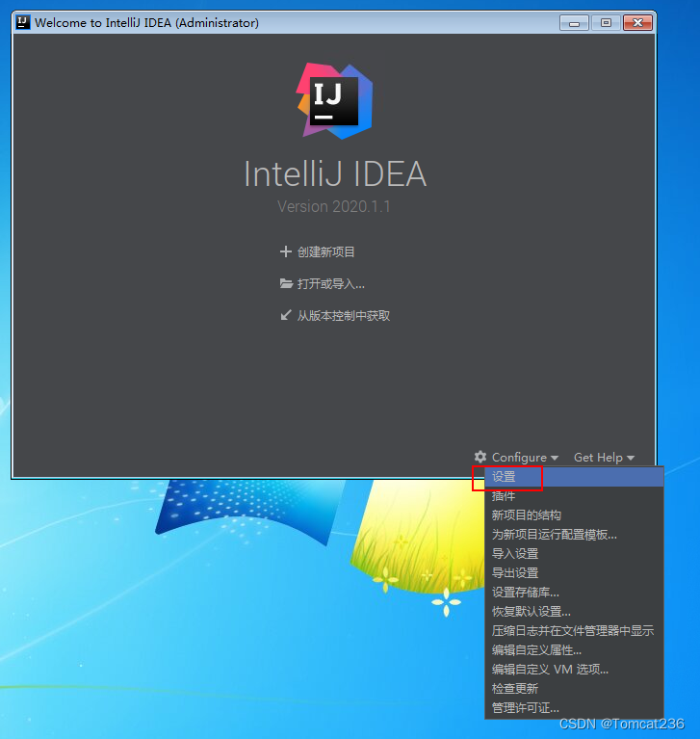
Task: Select 为新项目运行配置模板...
Action: (x=574, y=535)
